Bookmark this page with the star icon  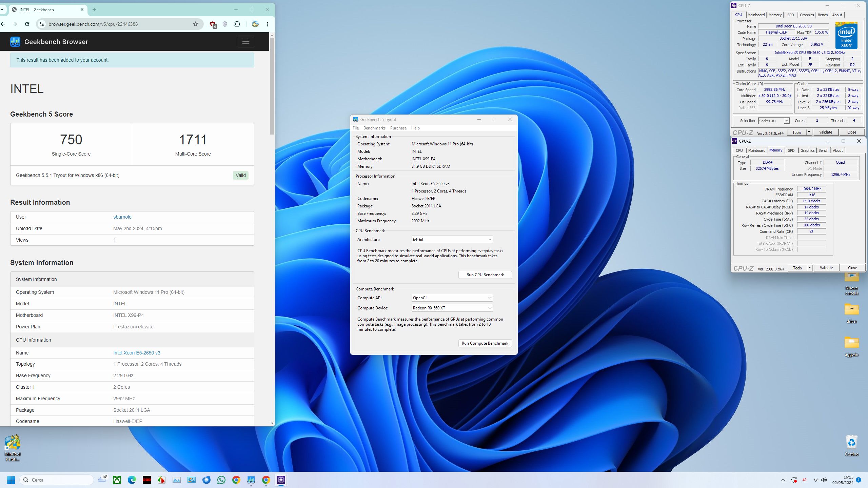[196, 24]
